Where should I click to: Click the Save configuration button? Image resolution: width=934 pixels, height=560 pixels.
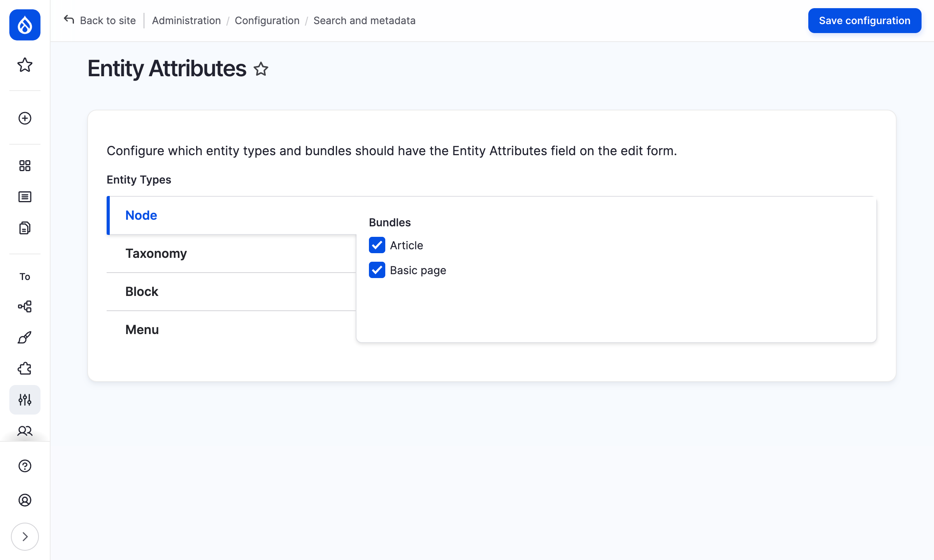(864, 20)
